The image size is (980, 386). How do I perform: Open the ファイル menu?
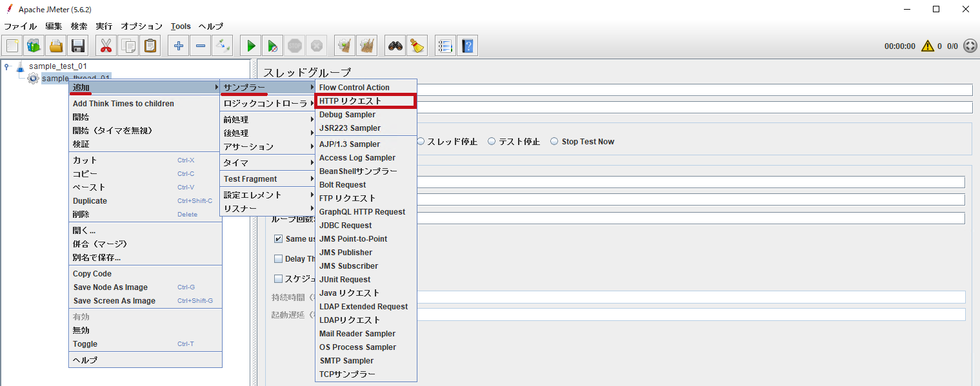(21, 26)
